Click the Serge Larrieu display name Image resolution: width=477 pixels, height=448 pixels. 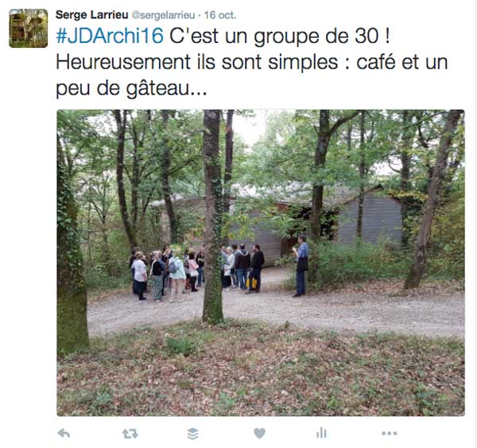pyautogui.click(x=92, y=15)
